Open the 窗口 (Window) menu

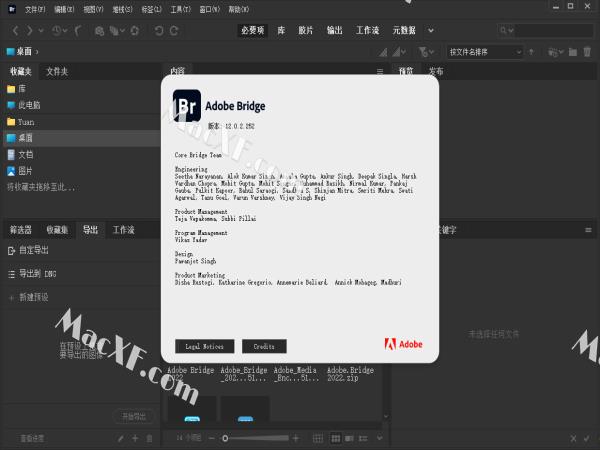point(210,9)
